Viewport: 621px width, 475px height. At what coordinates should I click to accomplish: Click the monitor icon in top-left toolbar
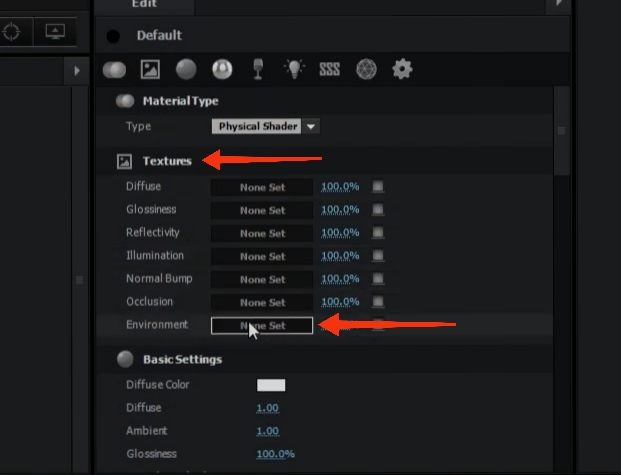54,31
